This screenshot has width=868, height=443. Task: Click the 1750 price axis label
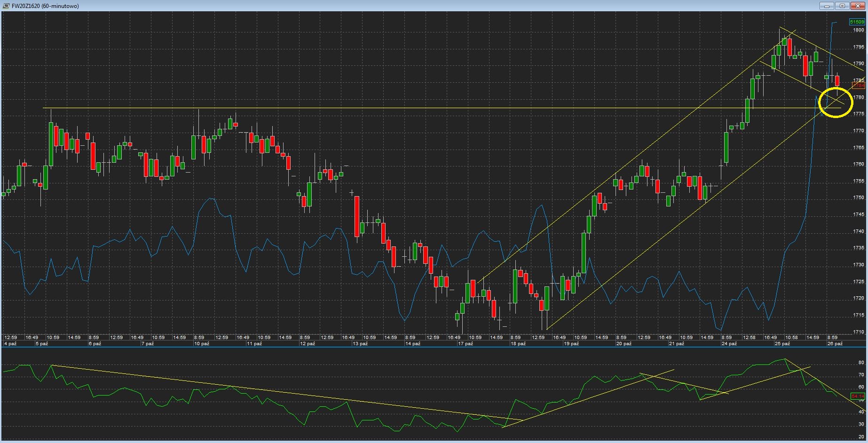click(858, 198)
